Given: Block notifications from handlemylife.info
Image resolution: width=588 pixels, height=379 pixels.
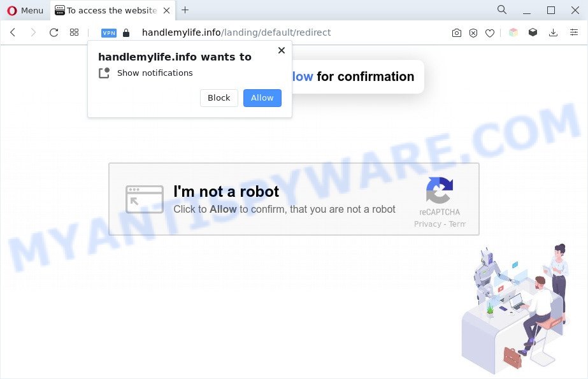Looking at the screenshot, I should [x=219, y=98].
